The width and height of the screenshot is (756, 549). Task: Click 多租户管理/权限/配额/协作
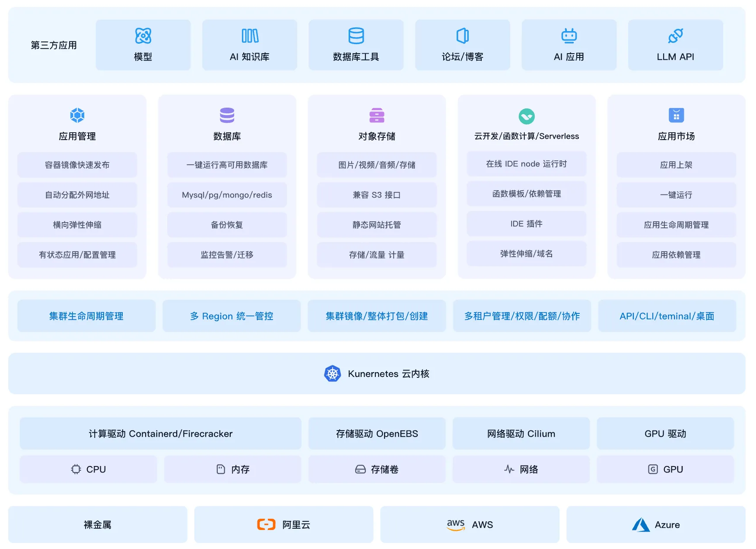[x=522, y=316]
